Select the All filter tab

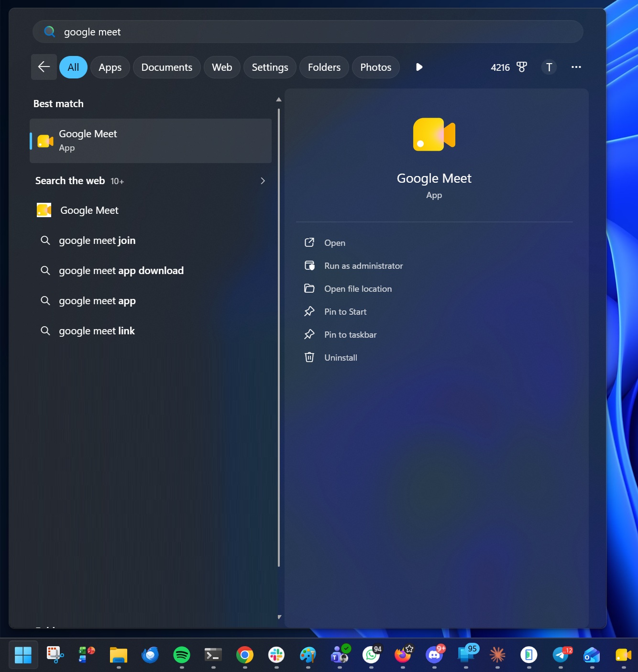(73, 67)
